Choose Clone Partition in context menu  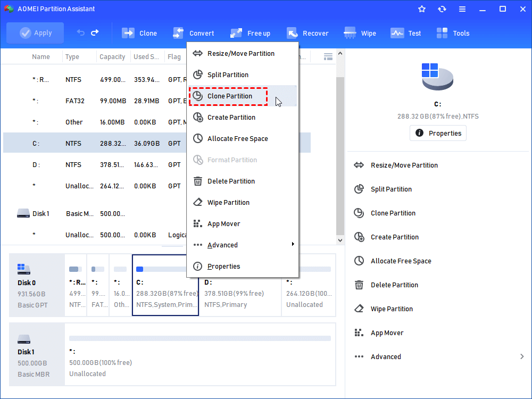[243, 96]
